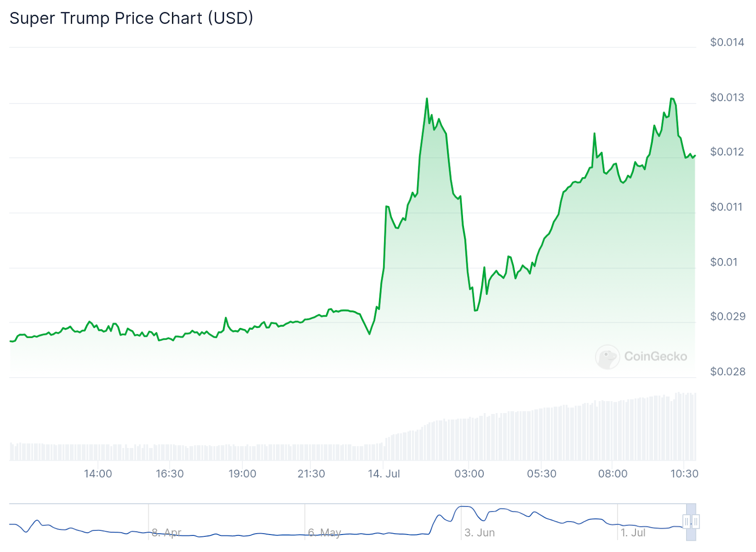Viewport: 756px width, 552px height.
Task: Select the $0.029 price axis label
Action: pyautogui.click(x=728, y=316)
